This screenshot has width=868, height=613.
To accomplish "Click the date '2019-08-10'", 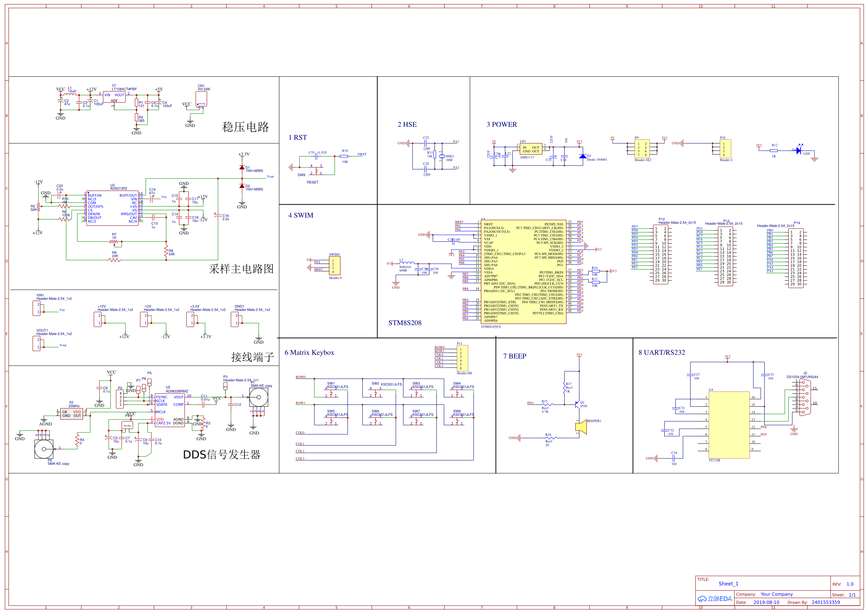I will 766,602.
